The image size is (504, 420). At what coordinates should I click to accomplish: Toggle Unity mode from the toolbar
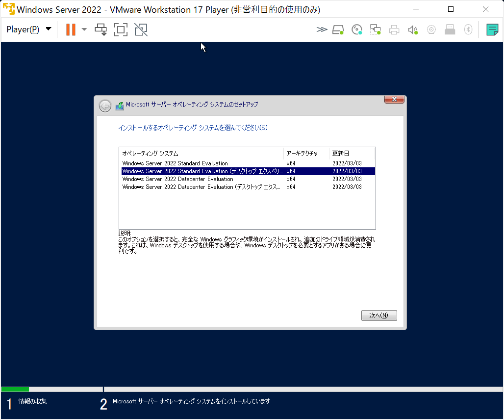tap(141, 29)
